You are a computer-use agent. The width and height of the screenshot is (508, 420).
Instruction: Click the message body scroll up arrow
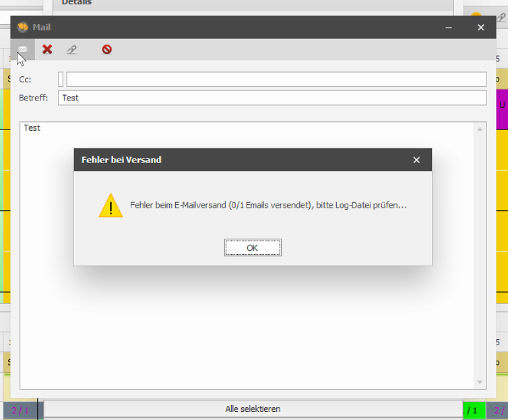point(480,129)
